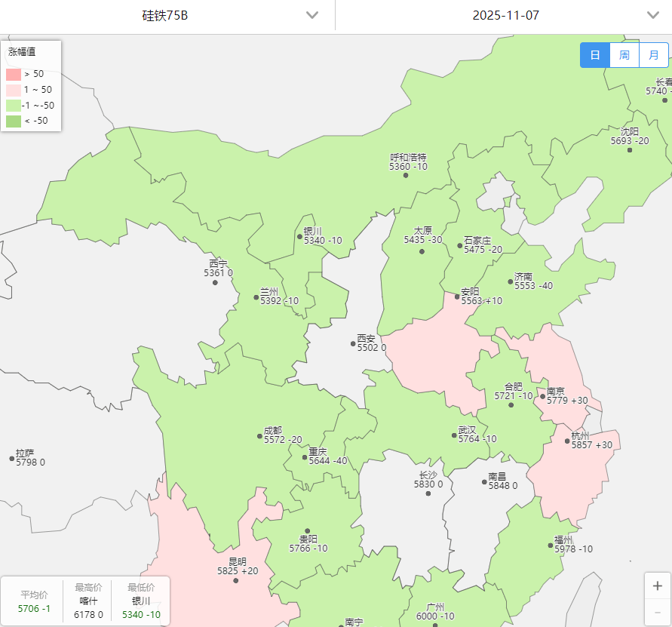Switch to daily view 日
The image size is (672, 627).
[595, 55]
